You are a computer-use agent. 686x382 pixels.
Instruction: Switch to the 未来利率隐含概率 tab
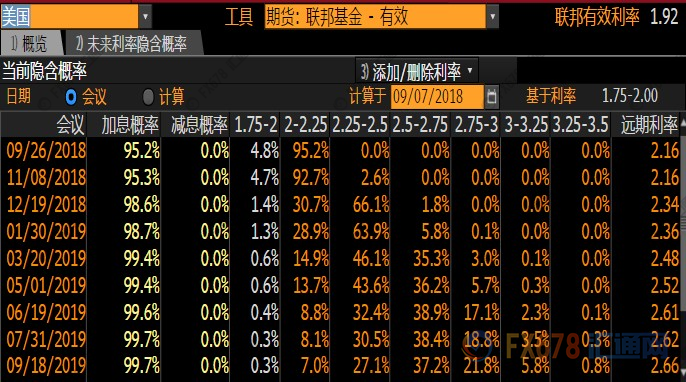pyautogui.click(x=133, y=43)
